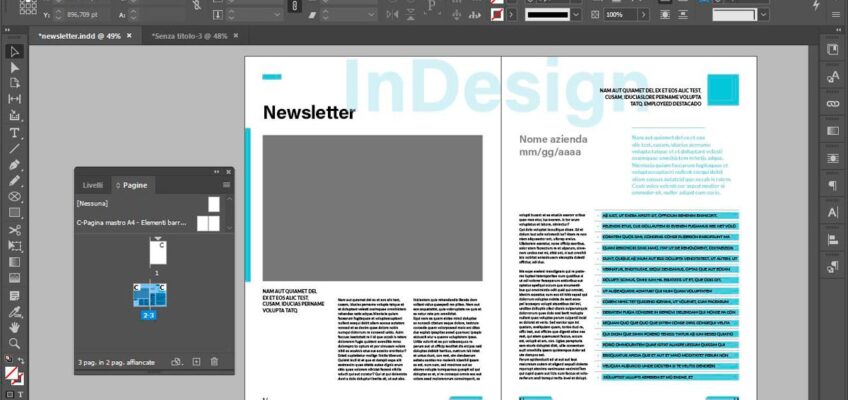
Task: Select the Selection tool arrow
Action: pos(15,52)
